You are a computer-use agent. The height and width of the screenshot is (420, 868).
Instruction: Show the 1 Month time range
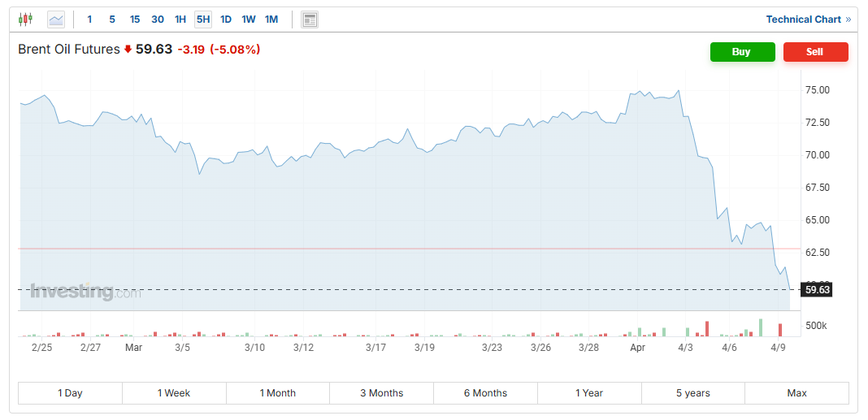278,393
